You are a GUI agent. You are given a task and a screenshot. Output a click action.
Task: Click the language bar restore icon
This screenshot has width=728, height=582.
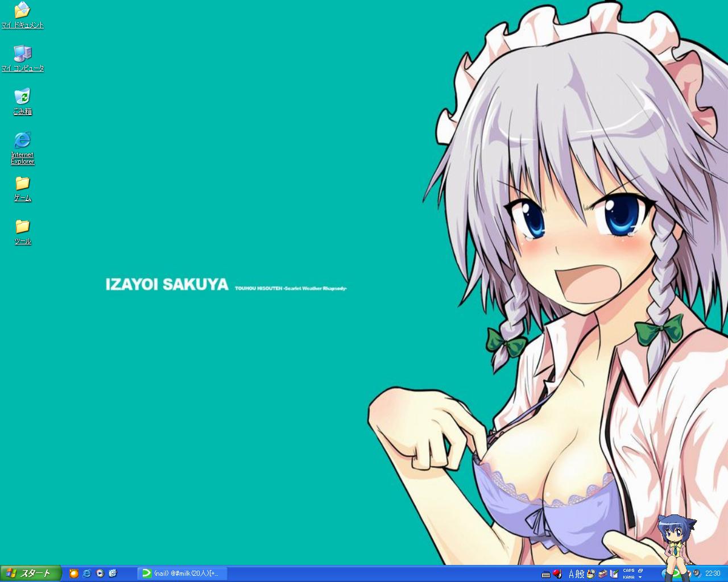[640, 570]
